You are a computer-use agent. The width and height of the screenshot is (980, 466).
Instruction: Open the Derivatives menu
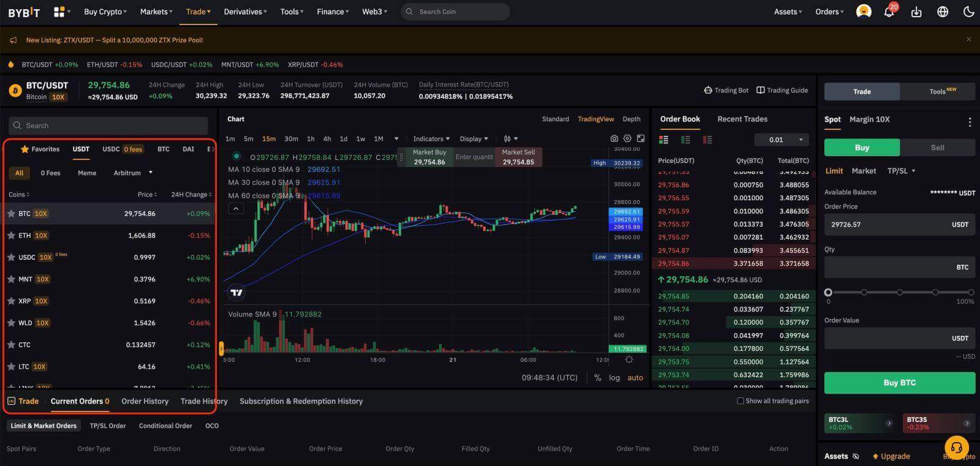[245, 12]
